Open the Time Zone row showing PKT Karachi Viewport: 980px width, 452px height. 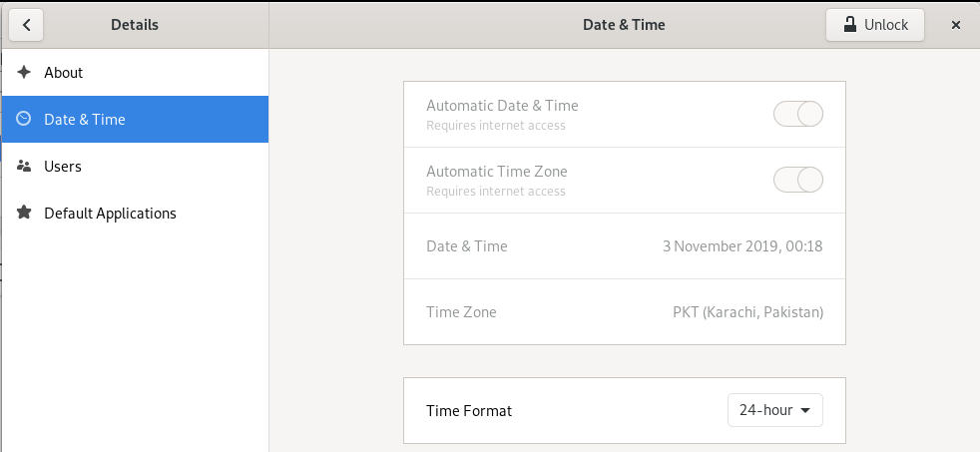pyautogui.click(x=624, y=312)
